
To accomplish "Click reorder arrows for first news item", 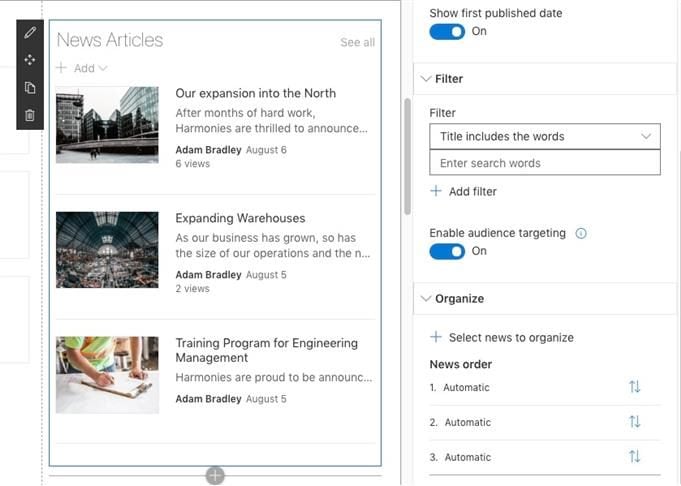I will click(634, 387).
